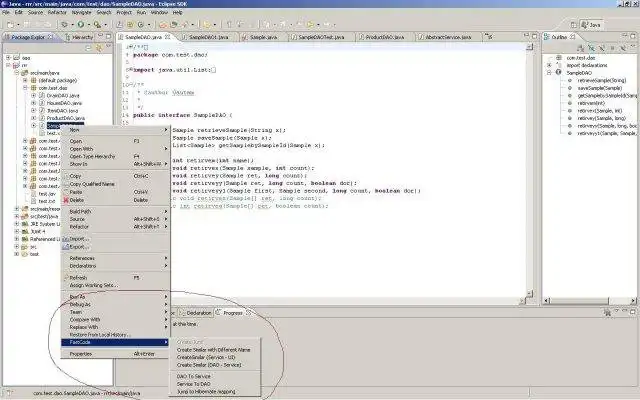The image size is (640, 400).
Task: Click Properties in the context menu
Action: [81, 354]
